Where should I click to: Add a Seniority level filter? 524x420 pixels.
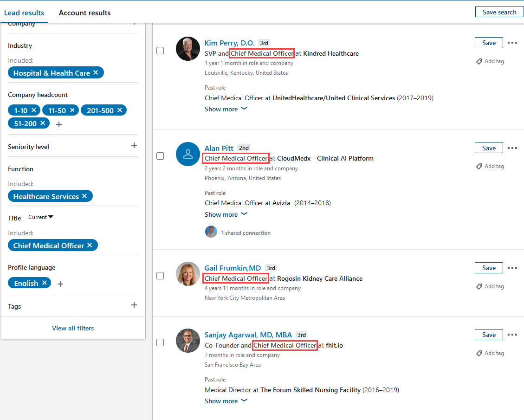point(134,145)
